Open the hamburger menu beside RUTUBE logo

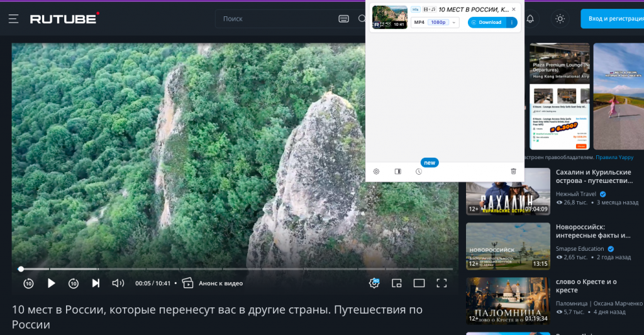click(13, 19)
